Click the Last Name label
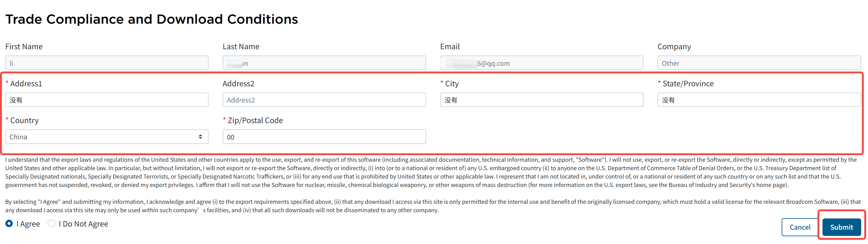Screen dimensions: 868x244 coord(241,46)
